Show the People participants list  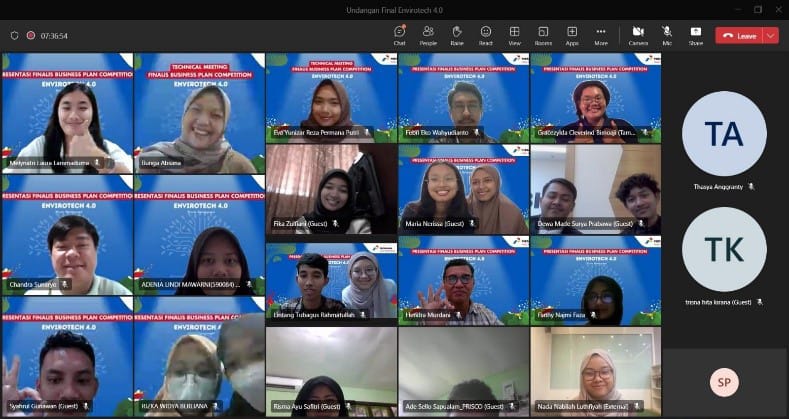click(x=428, y=35)
